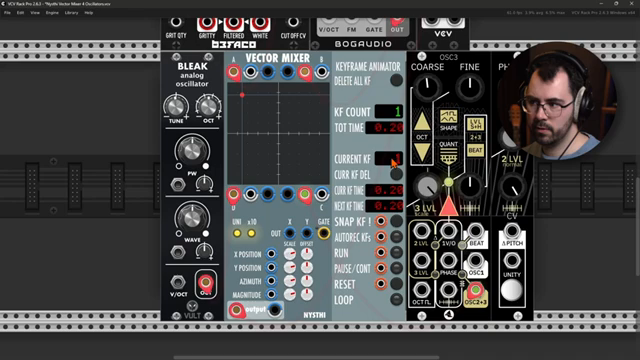
Task: Click Vector Mixer input jack A
Action: pos(233,72)
